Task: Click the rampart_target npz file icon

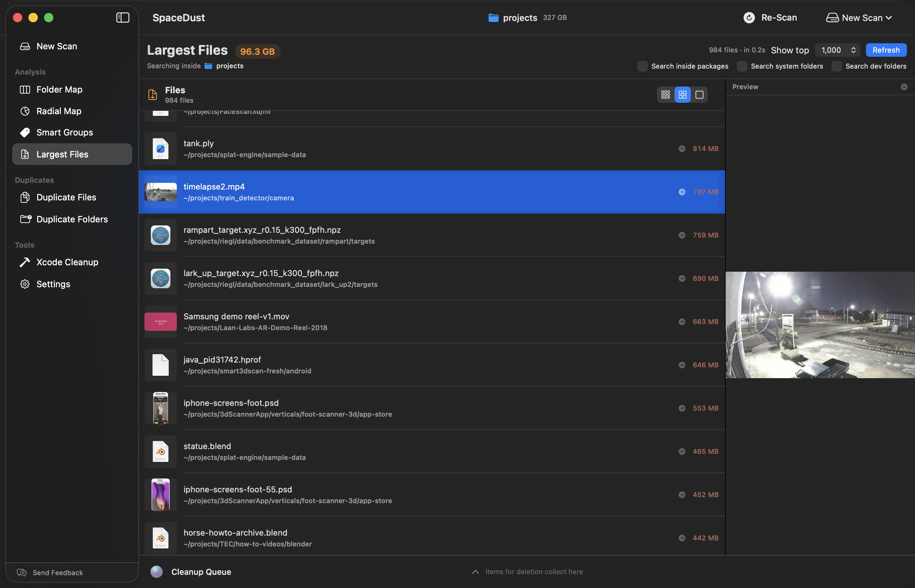Action: coord(161,235)
